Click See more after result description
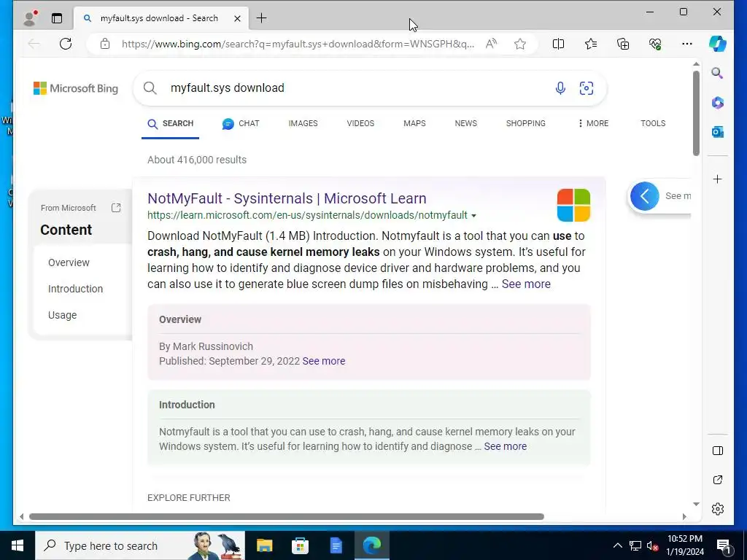 pos(526,284)
